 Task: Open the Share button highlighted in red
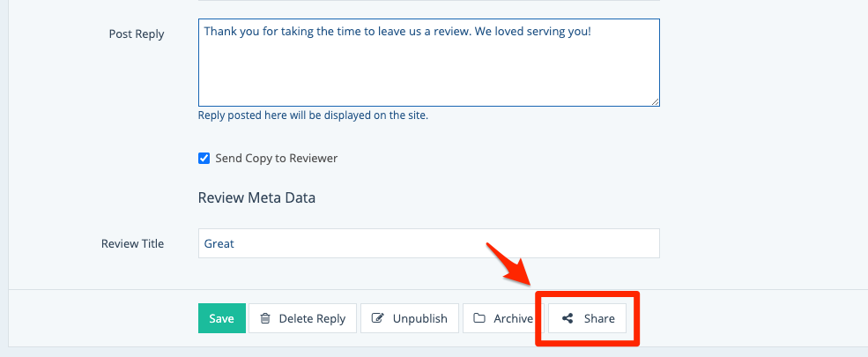tap(587, 319)
